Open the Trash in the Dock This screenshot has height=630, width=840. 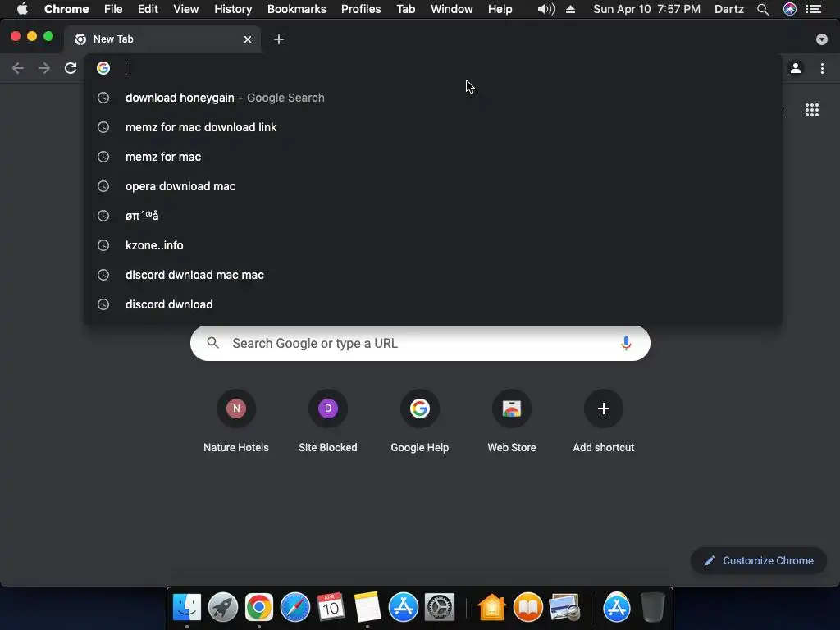[653, 608]
